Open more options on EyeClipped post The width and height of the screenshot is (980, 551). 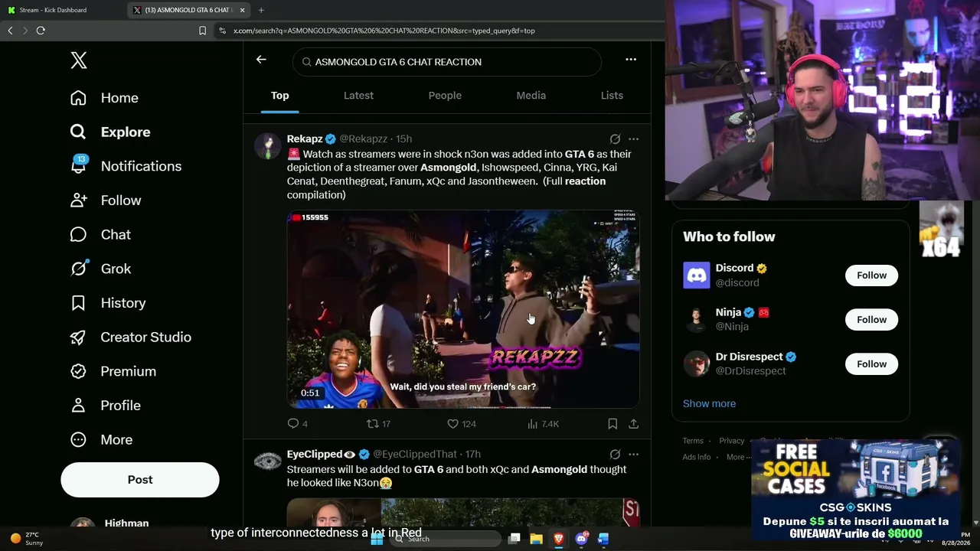pyautogui.click(x=633, y=454)
